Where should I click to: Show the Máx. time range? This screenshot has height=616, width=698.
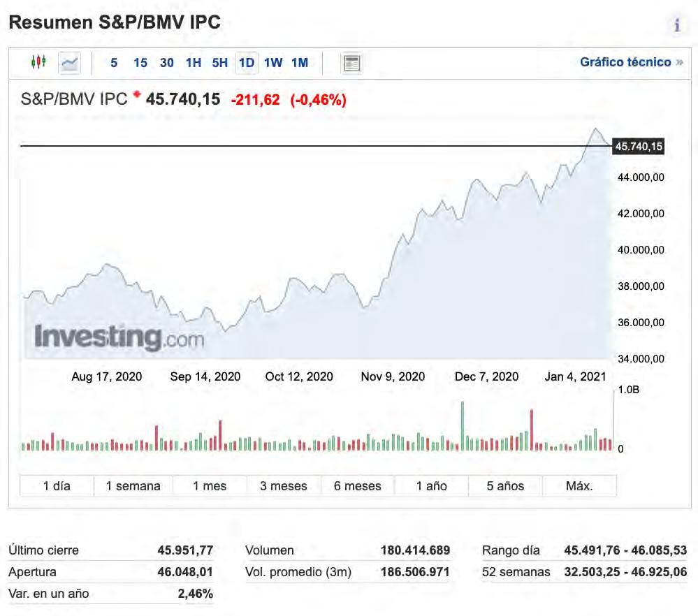click(579, 486)
